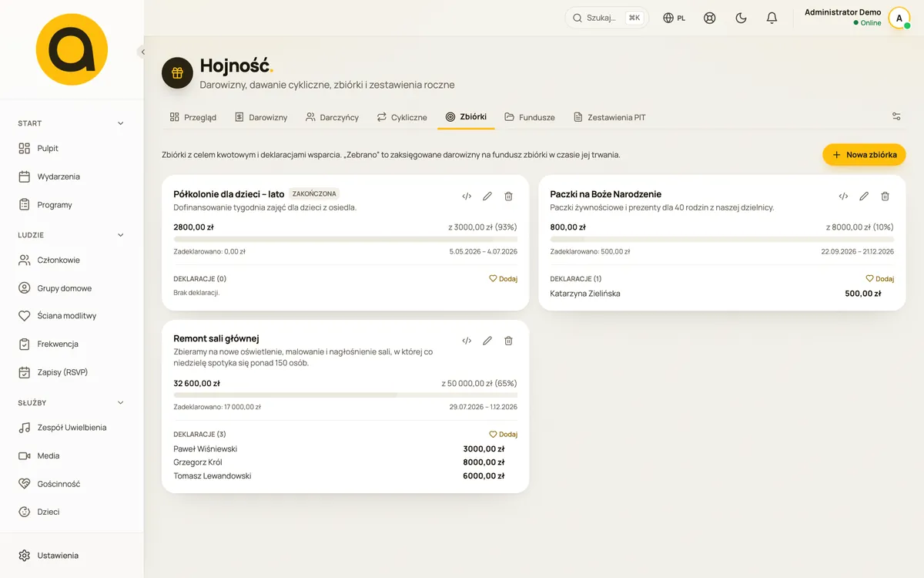The width and height of the screenshot is (924, 578).
Task: Delete Paczki na Boże Narodzenie campaign
Action: click(885, 197)
